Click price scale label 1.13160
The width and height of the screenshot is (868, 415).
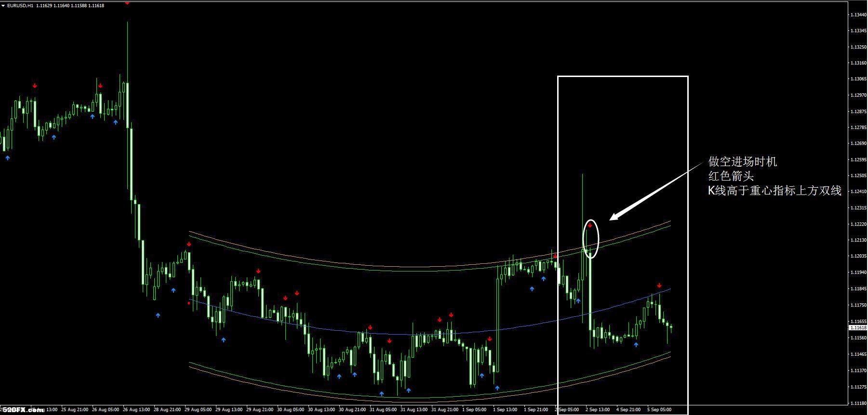click(858, 63)
